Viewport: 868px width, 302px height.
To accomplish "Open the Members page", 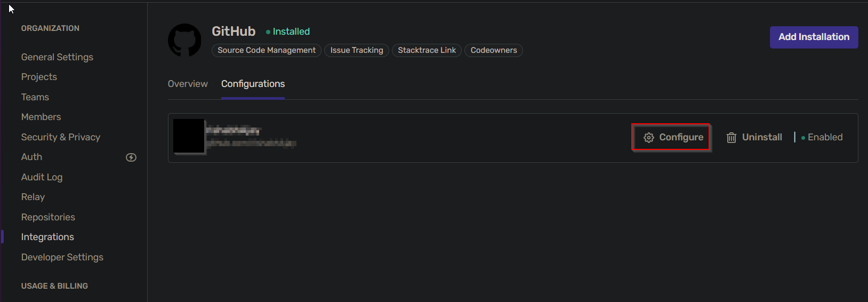I will pos(41,117).
